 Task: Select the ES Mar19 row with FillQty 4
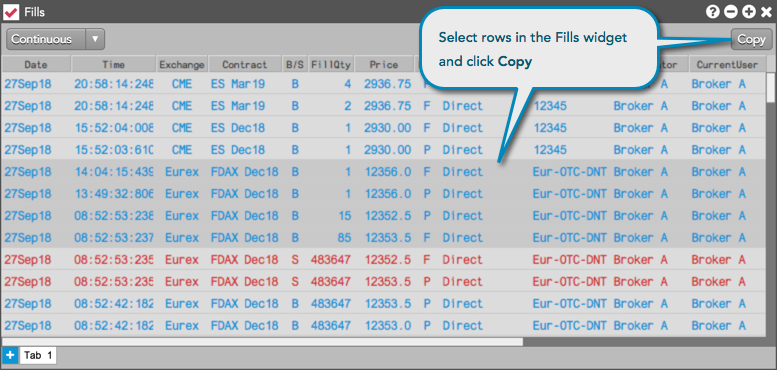point(384,84)
